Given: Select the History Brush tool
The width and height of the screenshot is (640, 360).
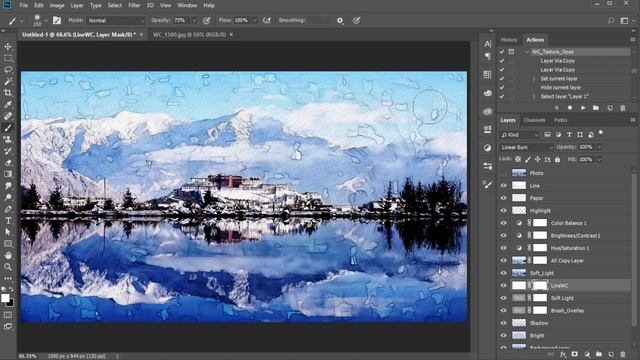Looking at the screenshot, I should tap(8, 151).
